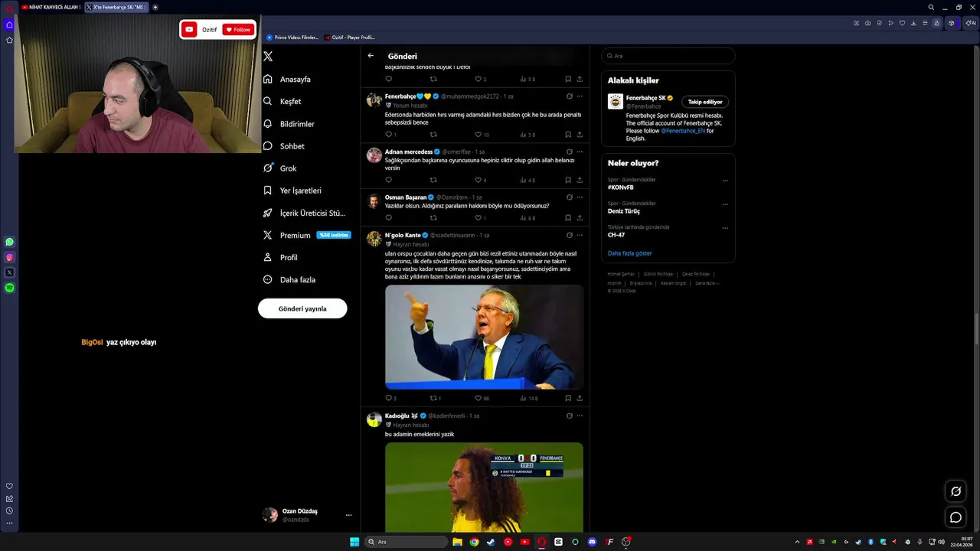The width and height of the screenshot is (980, 551).
Task: Share Adnan mercedess's reply
Action: tap(580, 180)
